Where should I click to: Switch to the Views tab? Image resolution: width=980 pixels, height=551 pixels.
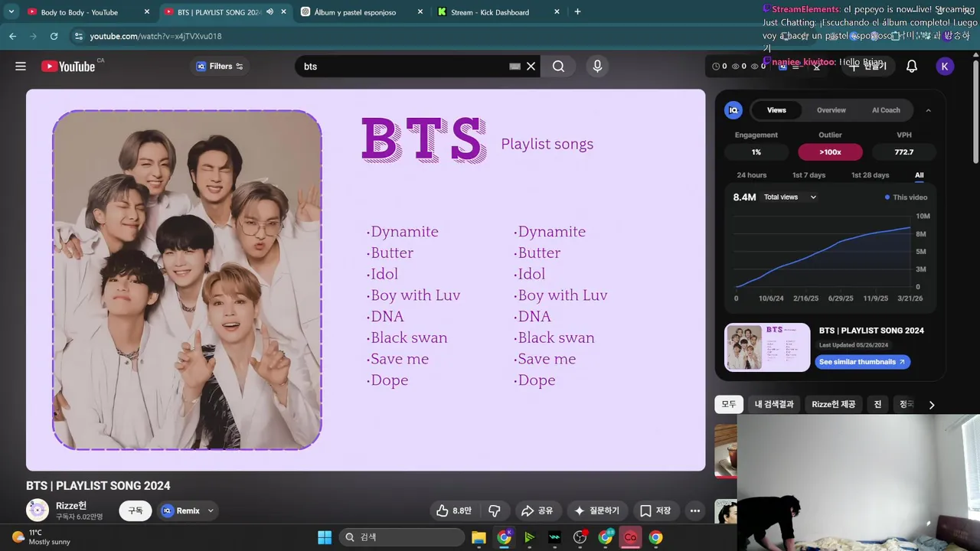click(x=776, y=110)
